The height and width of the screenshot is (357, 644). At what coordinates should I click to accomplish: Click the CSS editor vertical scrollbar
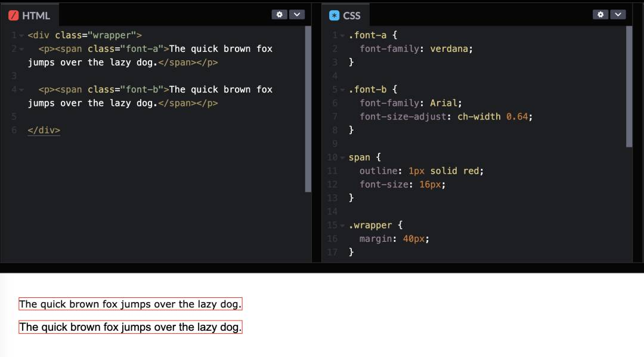[x=629, y=87]
